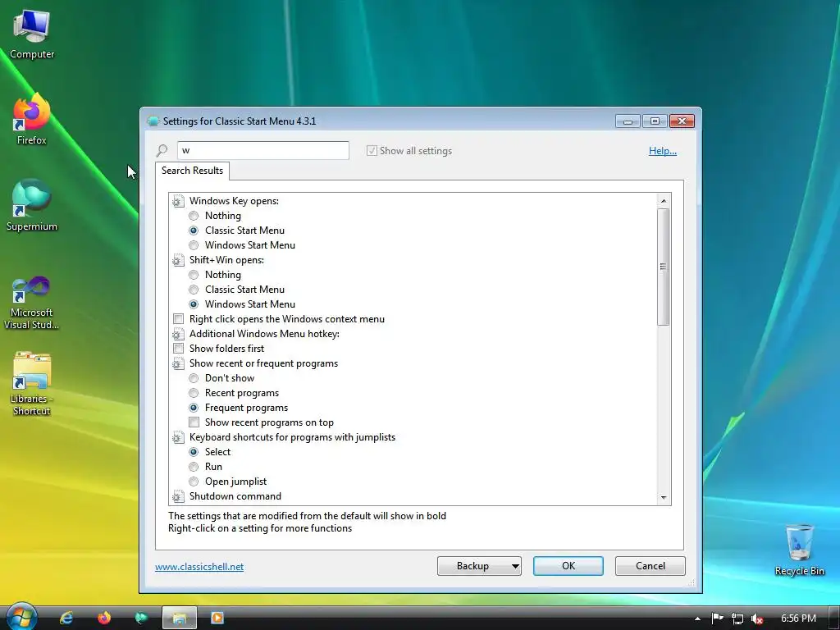Image resolution: width=840 pixels, height=630 pixels.
Task: Click the settings list scroll down arrow
Action: (x=664, y=498)
